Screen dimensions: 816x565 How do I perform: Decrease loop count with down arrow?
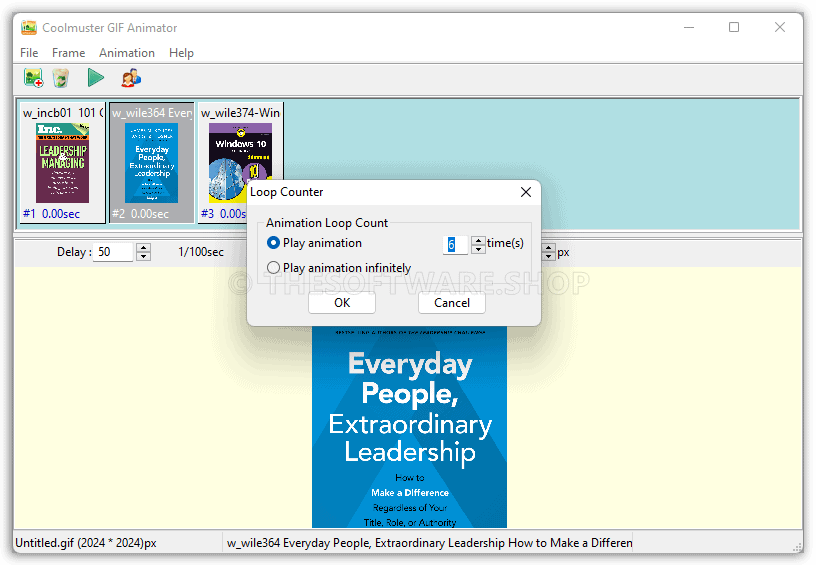click(478, 249)
